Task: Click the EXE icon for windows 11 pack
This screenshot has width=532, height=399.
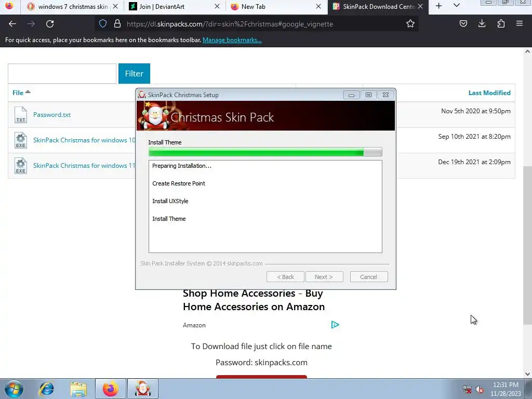Action: [21, 166]
